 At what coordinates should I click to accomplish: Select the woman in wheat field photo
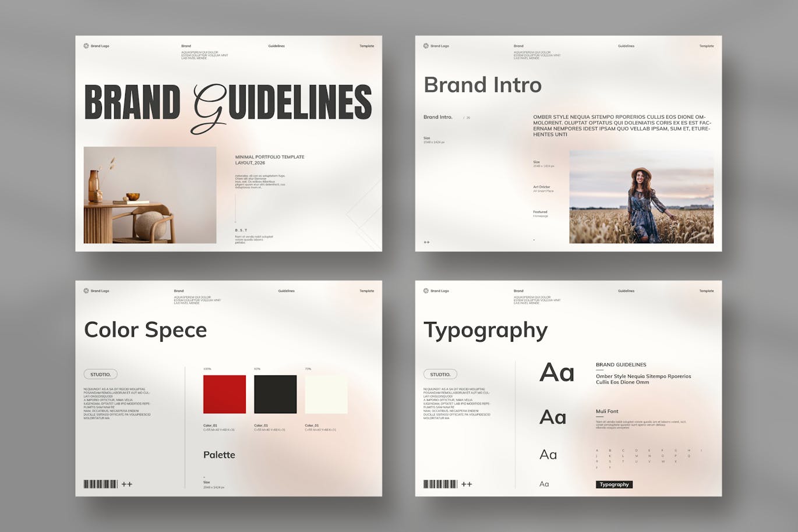(x=641, y=197)
